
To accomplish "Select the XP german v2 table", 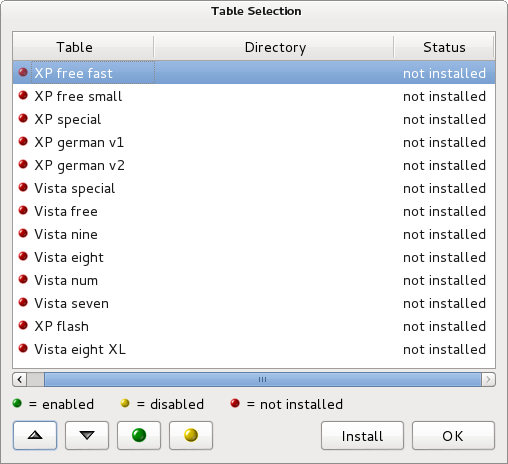I will click(x=254, y=165).
